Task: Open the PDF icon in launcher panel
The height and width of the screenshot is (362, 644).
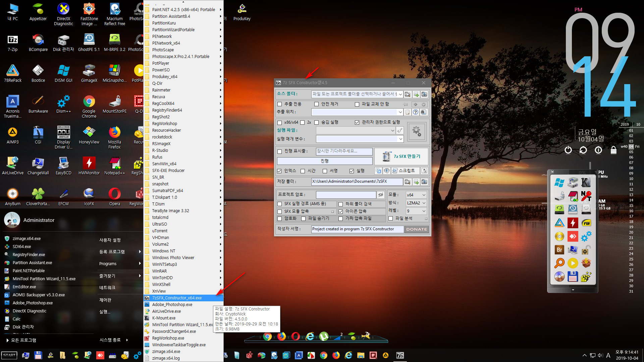Action: (586, 223)
